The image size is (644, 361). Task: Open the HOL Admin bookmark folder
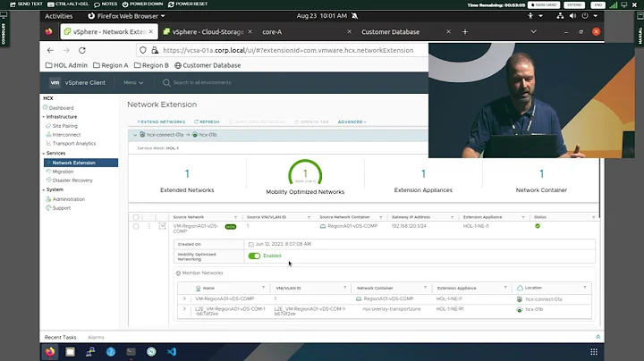[66, 65]
